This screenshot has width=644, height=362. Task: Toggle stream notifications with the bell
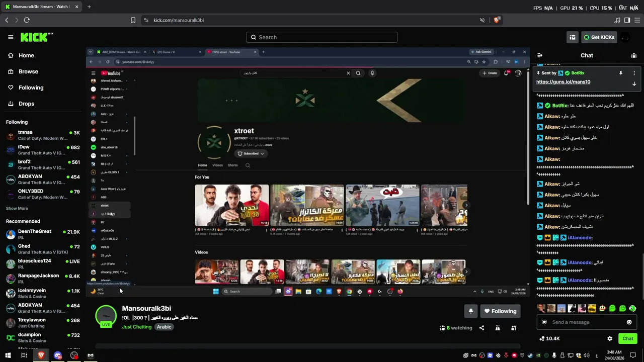tap(470, 311)
